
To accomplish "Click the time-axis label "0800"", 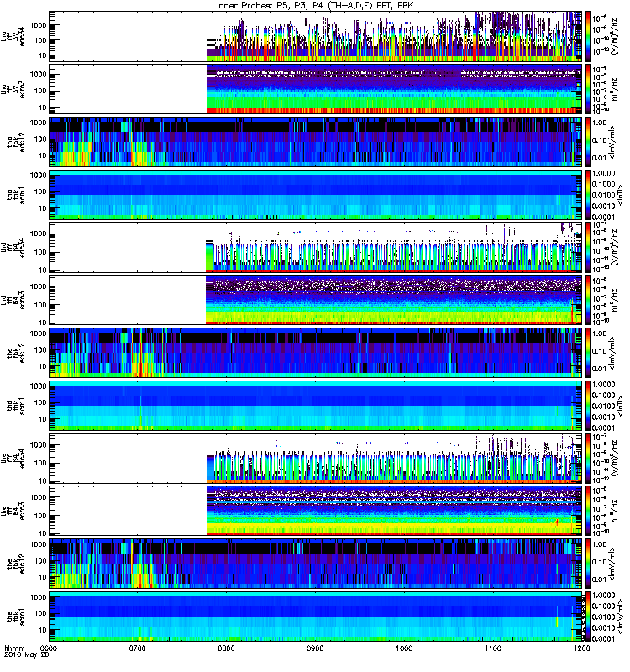I will 226,648.
